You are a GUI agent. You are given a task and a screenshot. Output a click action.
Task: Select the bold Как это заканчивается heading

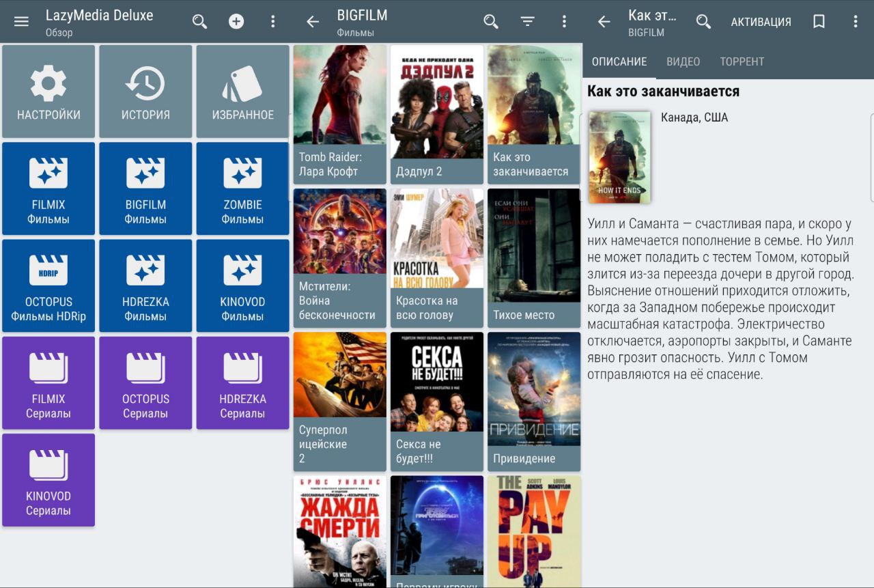(x=664, y=91)
